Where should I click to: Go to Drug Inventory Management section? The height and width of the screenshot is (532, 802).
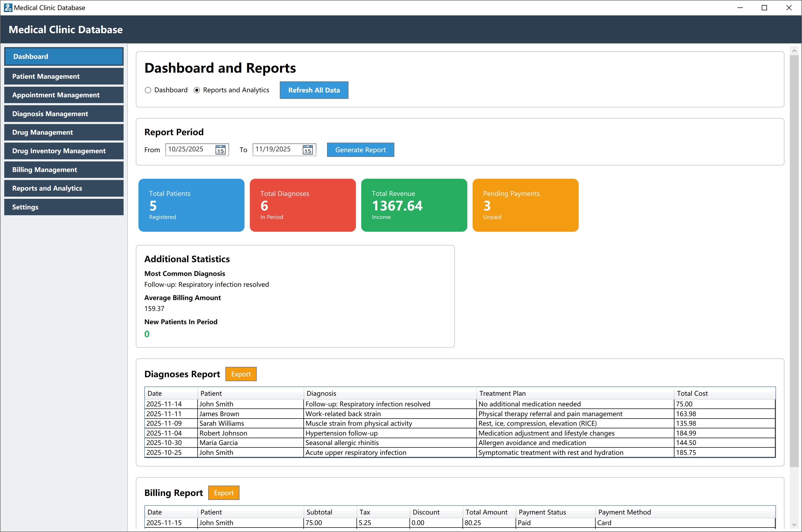click(x=64, y=151)
